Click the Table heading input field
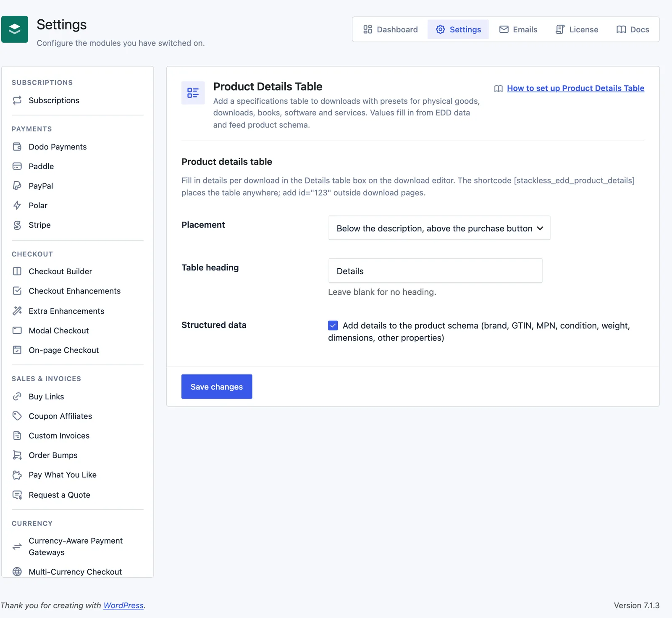Image resolution: width=672 pixels, height=618 pixels. 436,271
